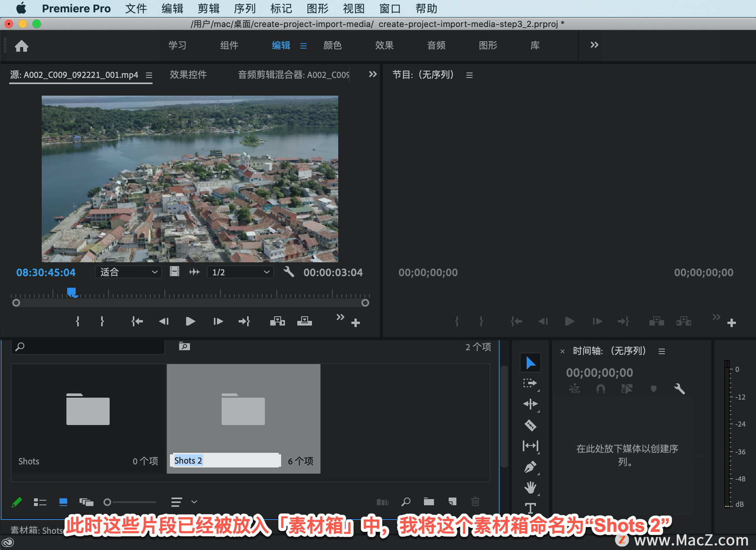756x550 pixels.
Task: Go to In point in Source monitor
Action: click(x=137, y=321)
